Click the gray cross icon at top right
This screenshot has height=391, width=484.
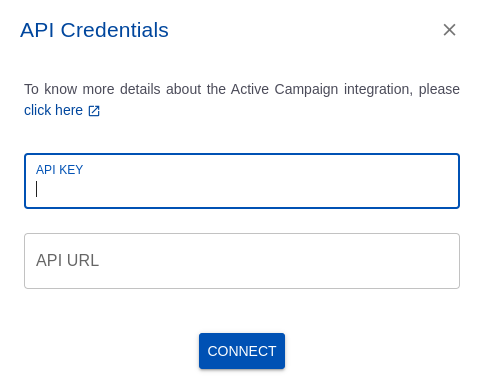click(x=449, y=30)
